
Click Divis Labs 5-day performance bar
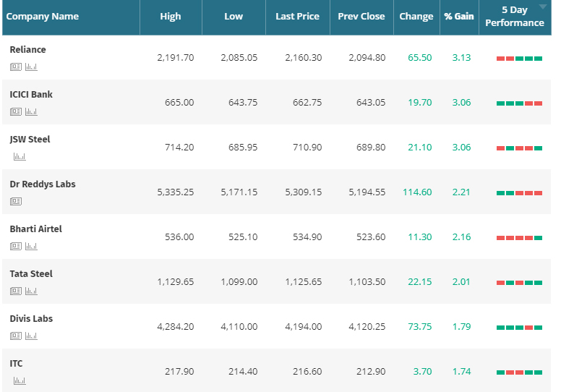click(519, 328)
